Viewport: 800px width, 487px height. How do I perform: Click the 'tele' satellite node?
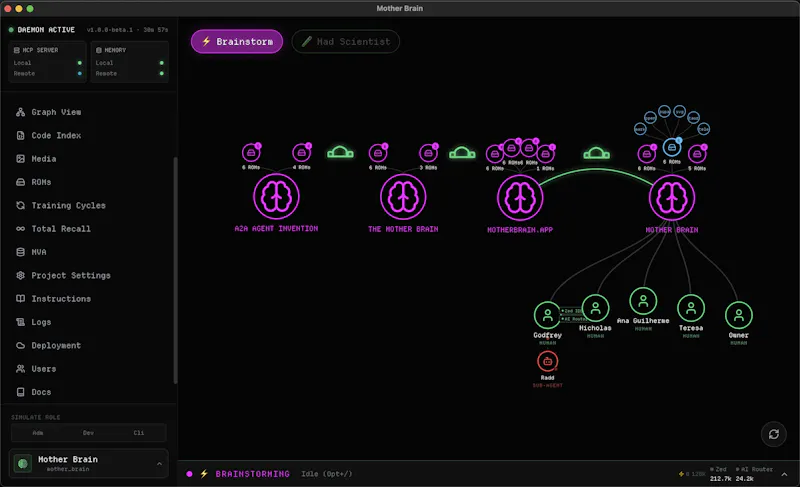[704, 129]
